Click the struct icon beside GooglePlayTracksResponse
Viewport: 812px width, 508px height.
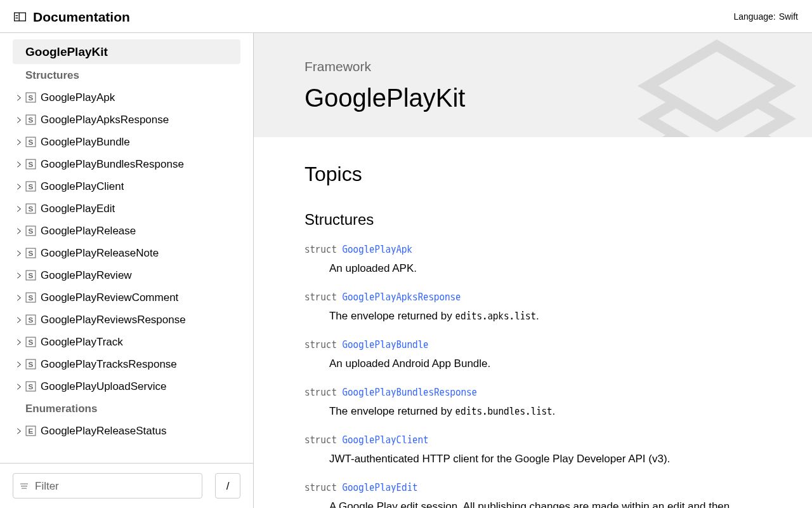[x=30, y=364]
